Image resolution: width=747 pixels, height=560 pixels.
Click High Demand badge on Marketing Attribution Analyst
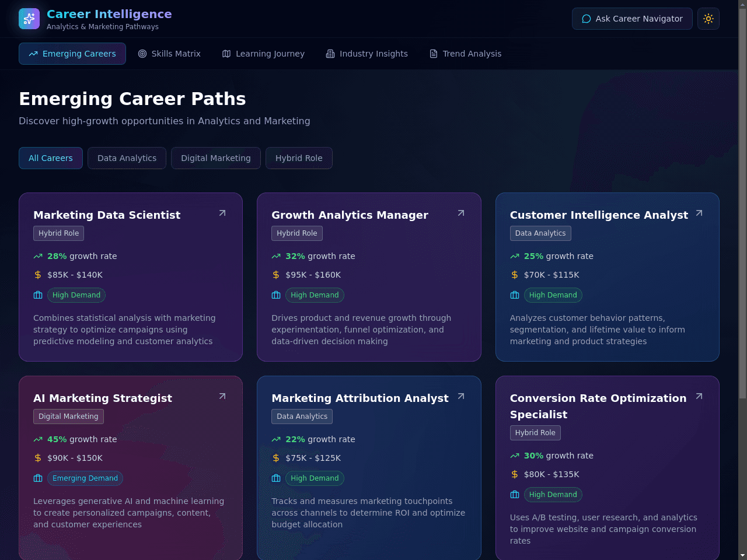point(315,478)
